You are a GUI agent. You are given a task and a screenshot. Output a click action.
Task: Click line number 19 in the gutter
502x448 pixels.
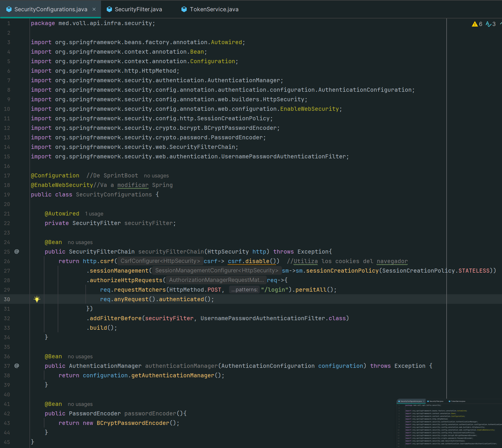click(x=7, y=195)
